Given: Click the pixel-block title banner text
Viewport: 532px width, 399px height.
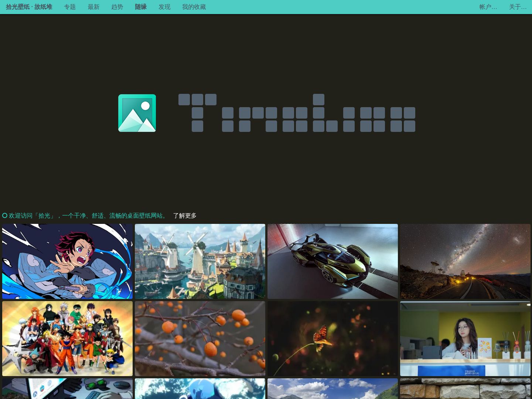Looking at the screenshot, I should [x=297, y=113].
